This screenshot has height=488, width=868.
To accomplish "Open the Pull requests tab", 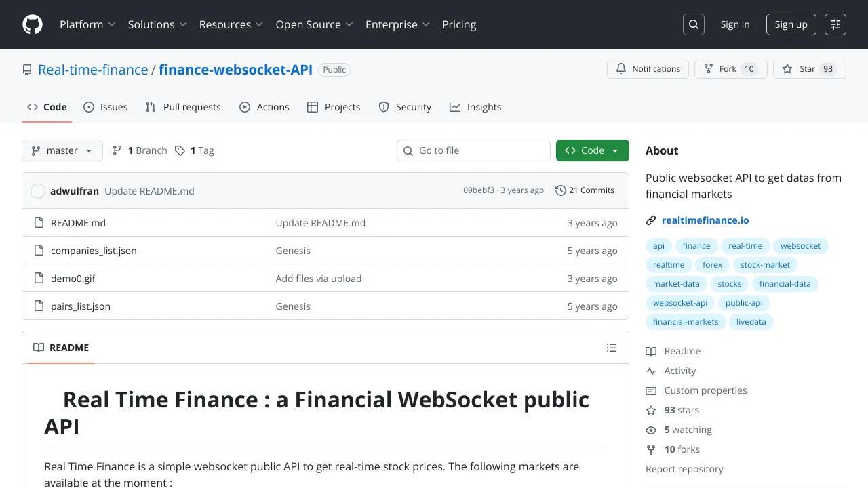I will point(183,107).
